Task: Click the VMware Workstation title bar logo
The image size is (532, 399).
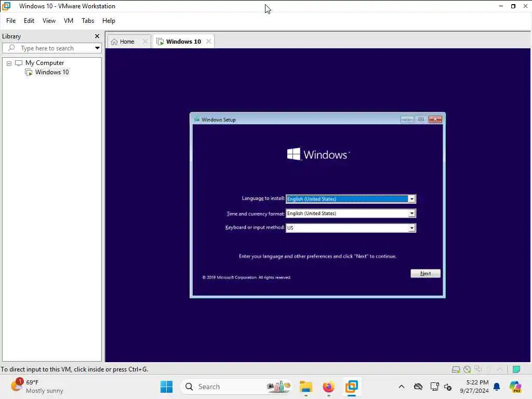Action: pyautogui.click(x=6, y=6)
